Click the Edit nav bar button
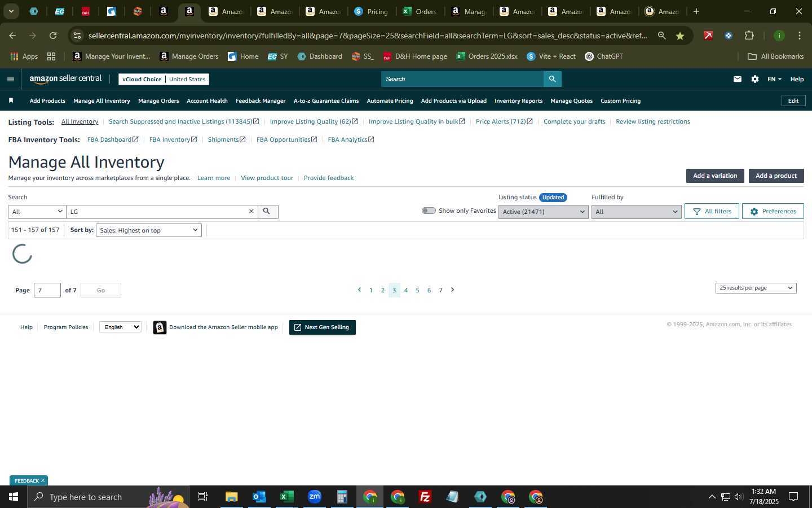This screenshot has width=812, height=508. tap(793, 101)
